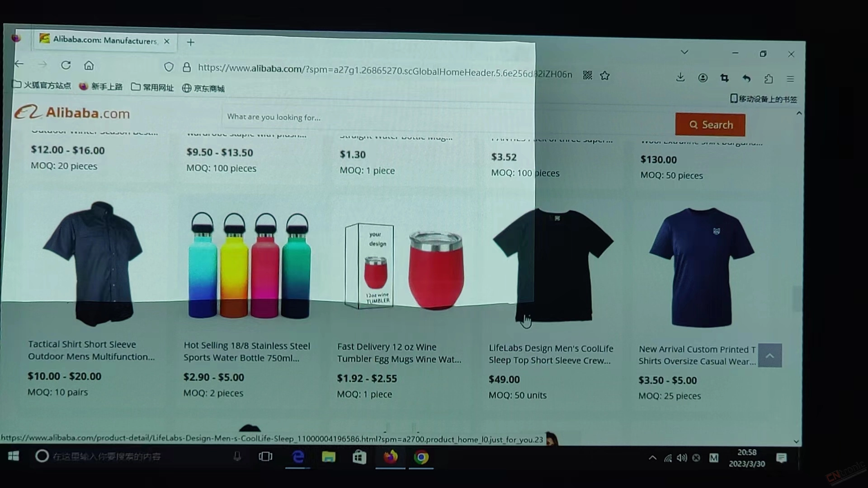Screen dimensions: 868x488
Task: Click scrollbar down arrow at bottom
Action: [796, 441]
